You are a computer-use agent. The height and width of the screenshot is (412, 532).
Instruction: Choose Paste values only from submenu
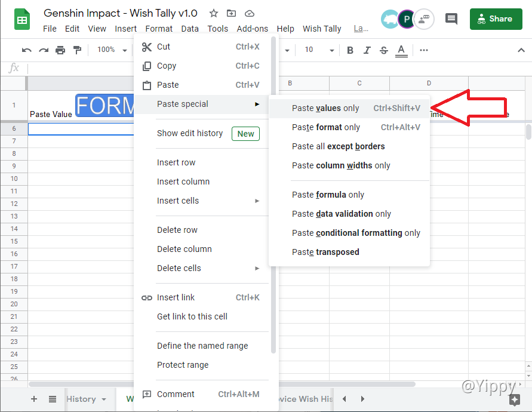(325, 108)
